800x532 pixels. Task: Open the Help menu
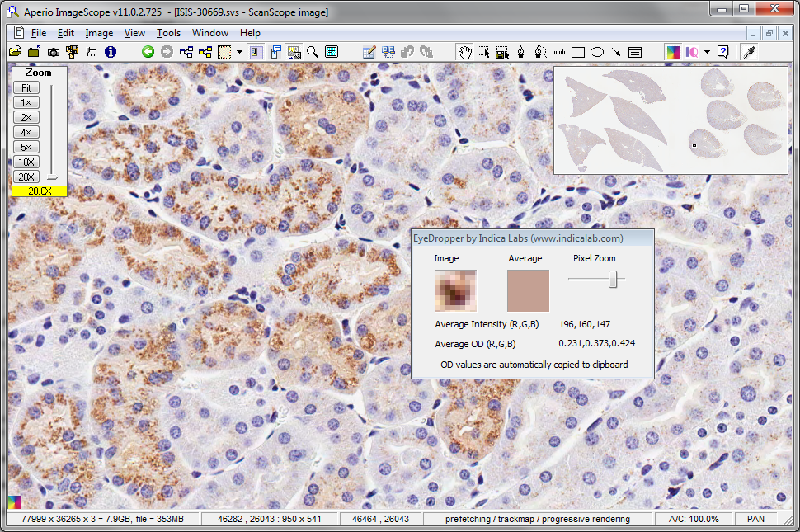[x=250, y=33]
